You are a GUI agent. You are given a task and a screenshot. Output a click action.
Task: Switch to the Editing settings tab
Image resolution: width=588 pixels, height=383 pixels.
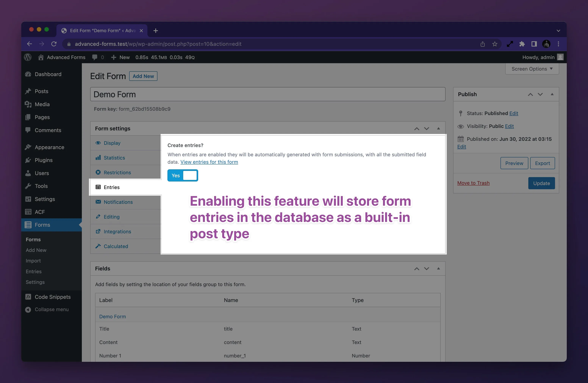pos(126,217)
